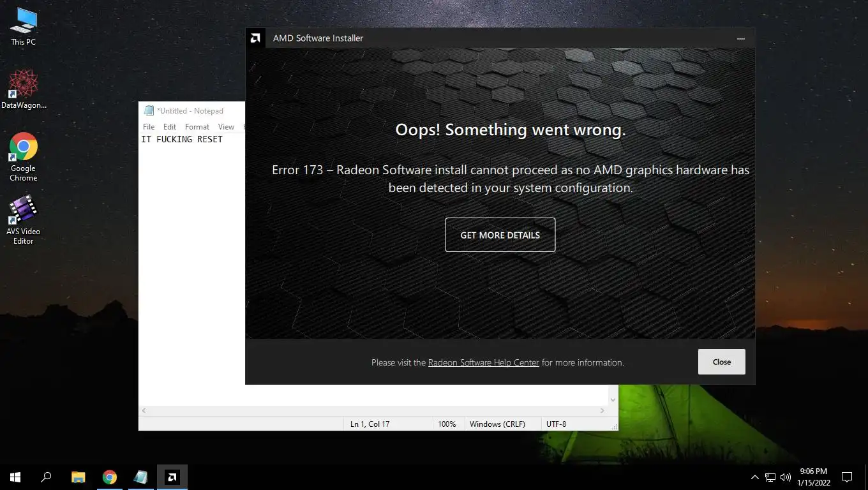Click Windows (CRLF) status bar entry
The width and height of the screenshot is (868, 490).
[x=497, y=424]
